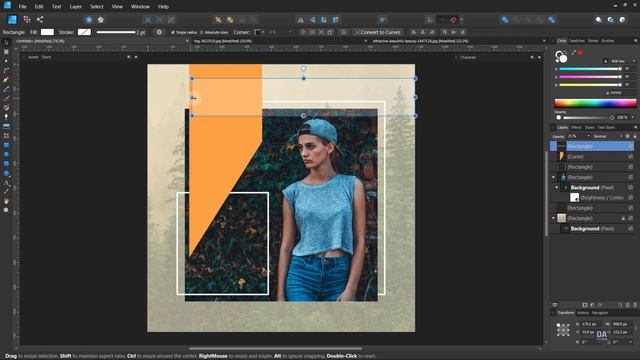Toggle visibility of the bottom Background (Pixel) layer
This screenshot has height=360, width=640.
click(x=631, y=229)
